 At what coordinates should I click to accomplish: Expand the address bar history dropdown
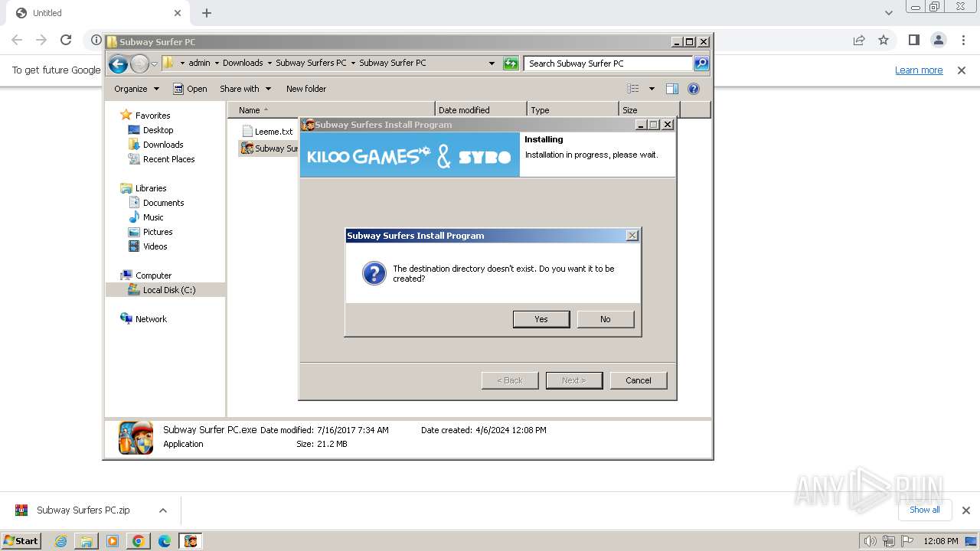[492, 64]
